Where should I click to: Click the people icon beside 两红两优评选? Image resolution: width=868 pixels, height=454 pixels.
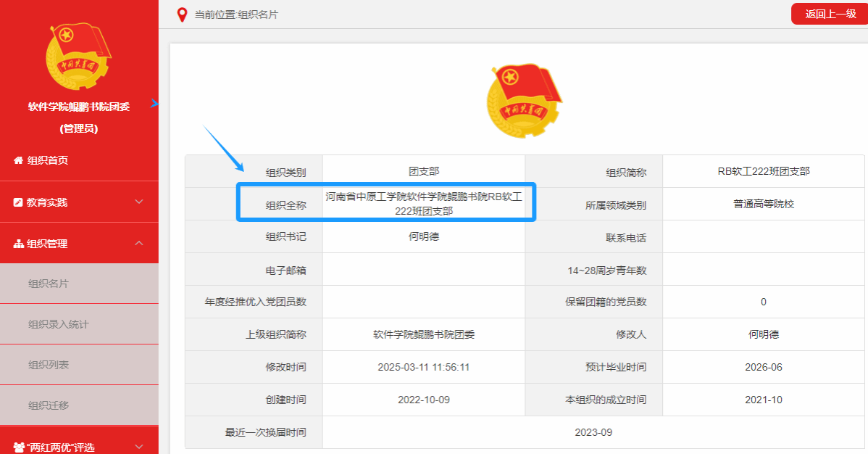coord(19,447)
